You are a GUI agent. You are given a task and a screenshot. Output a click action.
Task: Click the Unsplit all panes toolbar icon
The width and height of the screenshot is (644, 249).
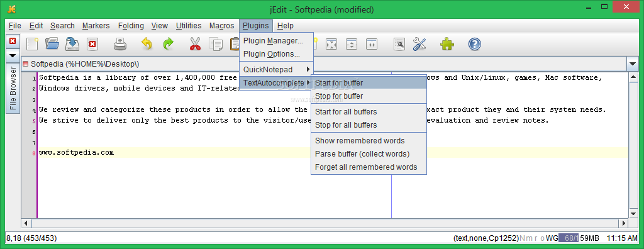[331, 44]
